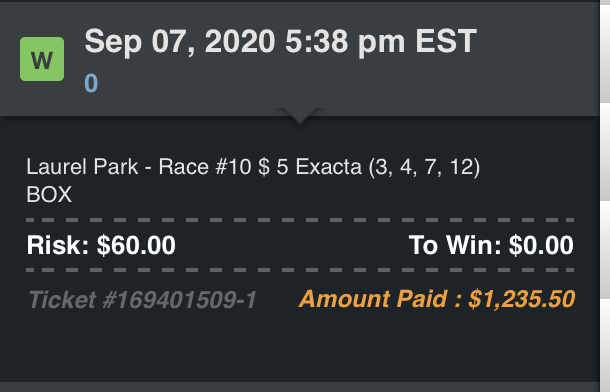Click the green W win status icon
Viewport: 610px width, 392px height.
(x=42, y=59)
